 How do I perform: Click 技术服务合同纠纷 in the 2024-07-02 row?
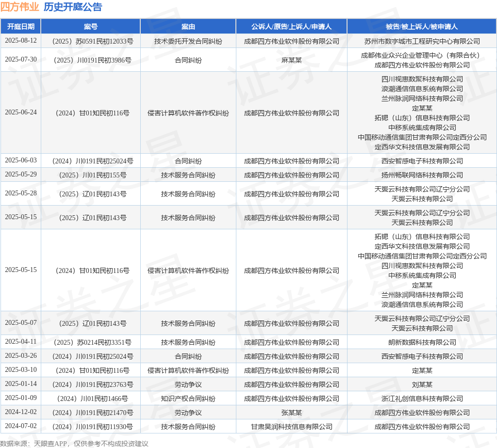tap(188, 427)
